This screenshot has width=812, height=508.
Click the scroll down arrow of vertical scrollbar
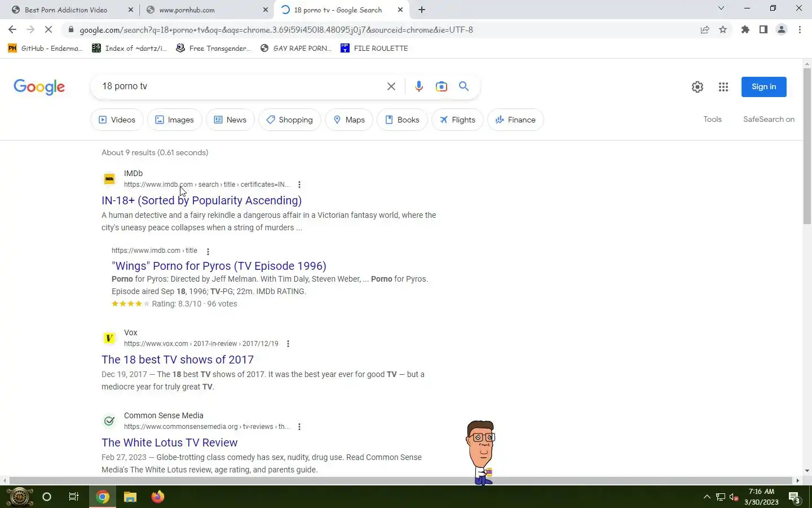coord(807,471)
